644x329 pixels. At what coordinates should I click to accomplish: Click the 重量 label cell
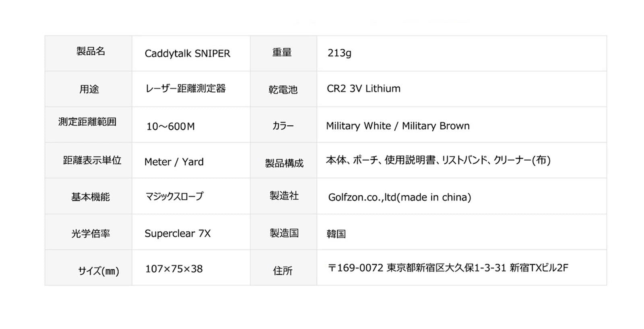pos(282,52)
